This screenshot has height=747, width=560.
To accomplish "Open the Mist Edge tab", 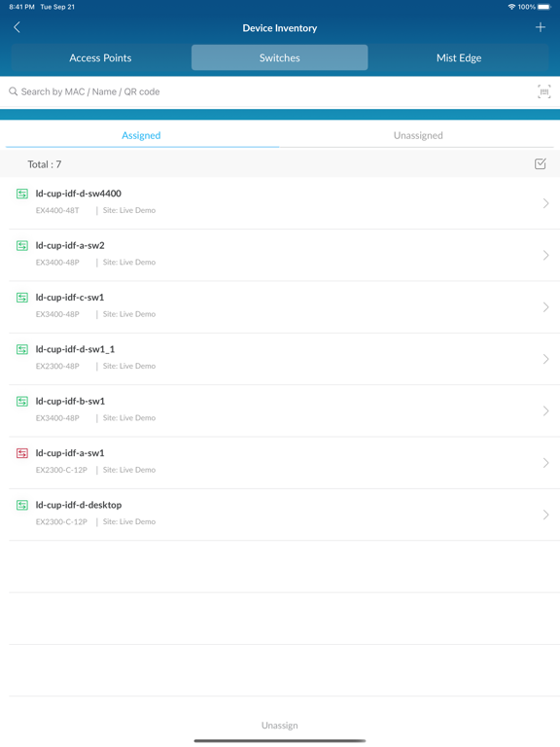I will pos(459,57).
